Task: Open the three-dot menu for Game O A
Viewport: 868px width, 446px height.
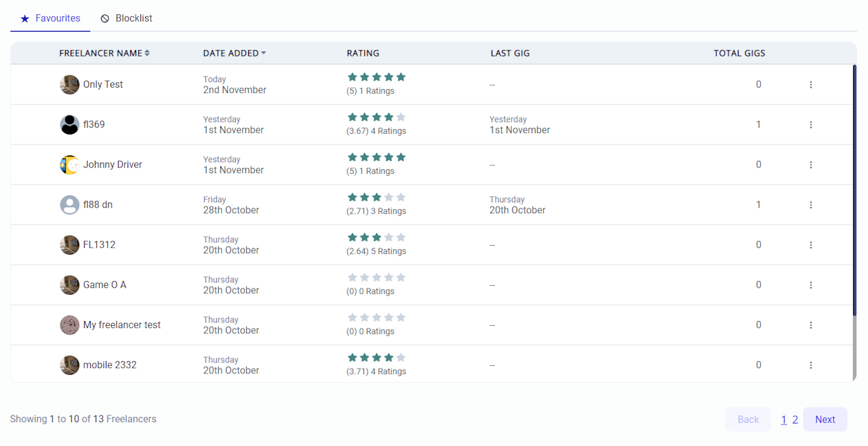Action: 810,285
